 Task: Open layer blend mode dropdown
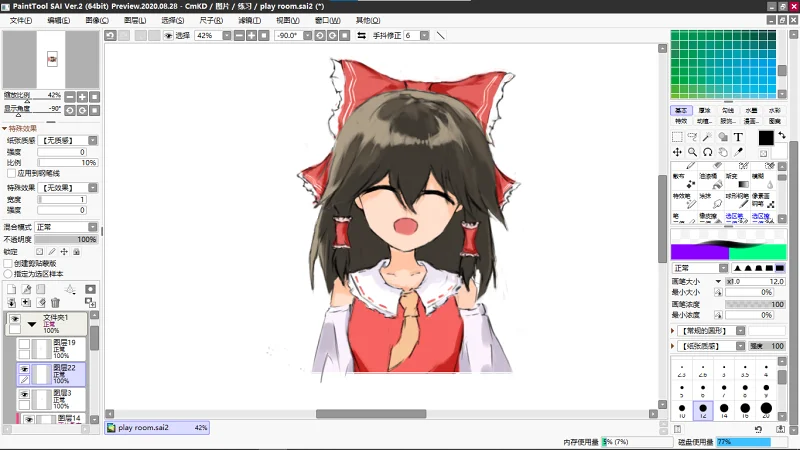(x=93, y=227)
